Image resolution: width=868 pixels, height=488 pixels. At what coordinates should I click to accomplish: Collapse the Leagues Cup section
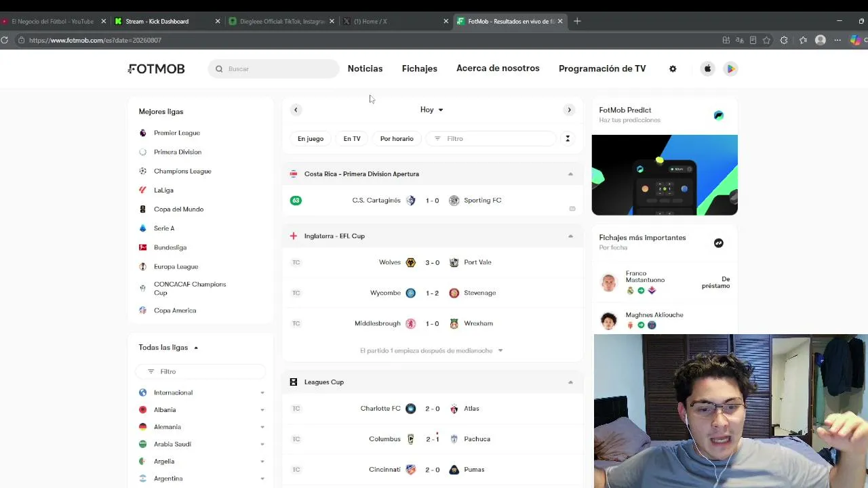(x=570, y=382)
